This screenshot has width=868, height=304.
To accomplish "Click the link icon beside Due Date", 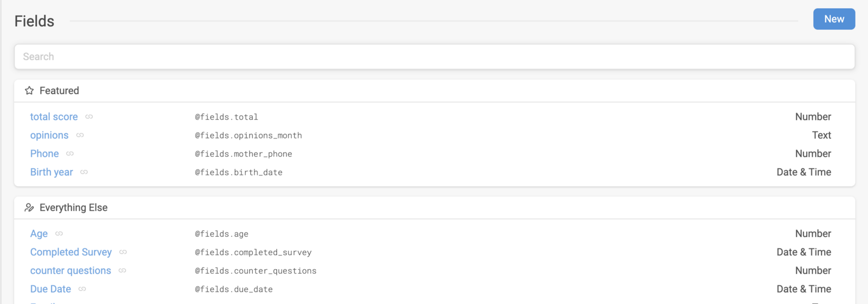I will tap(82, 289).
